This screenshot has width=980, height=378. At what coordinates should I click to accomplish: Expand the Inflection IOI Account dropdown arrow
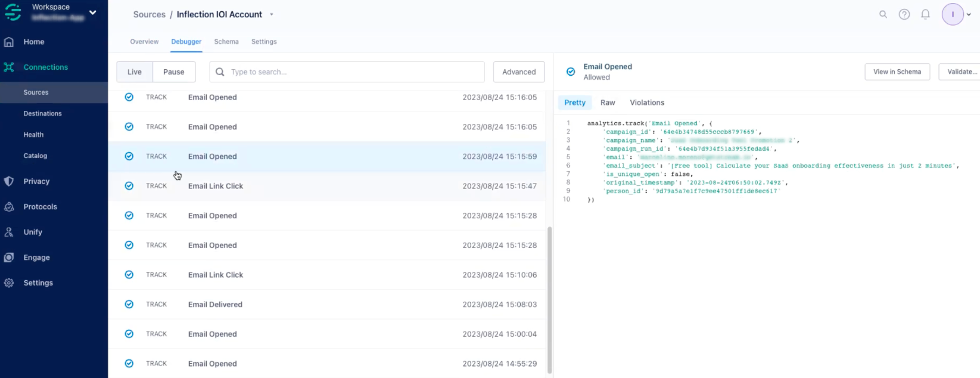[272, 14]
